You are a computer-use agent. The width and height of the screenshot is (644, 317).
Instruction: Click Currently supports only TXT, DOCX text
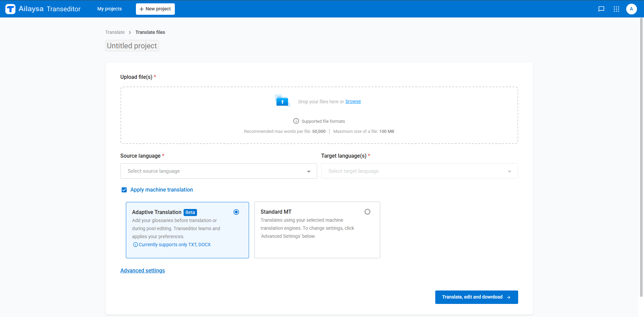(x=175, y=245)
